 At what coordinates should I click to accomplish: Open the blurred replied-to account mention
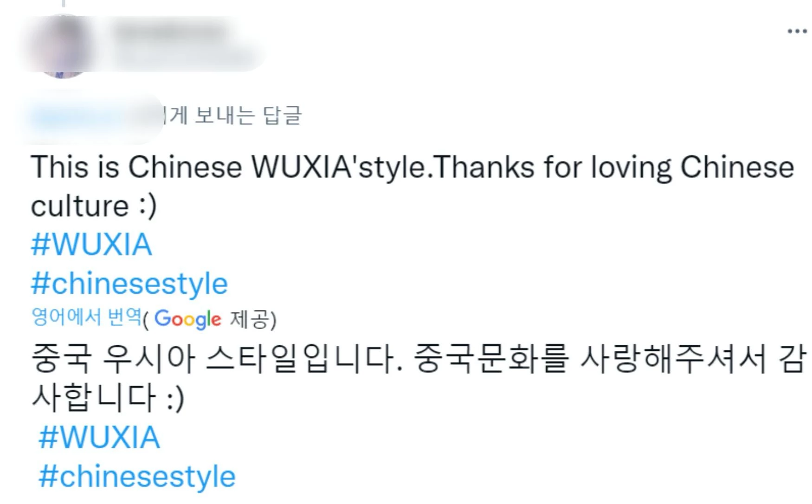[93, 116]
